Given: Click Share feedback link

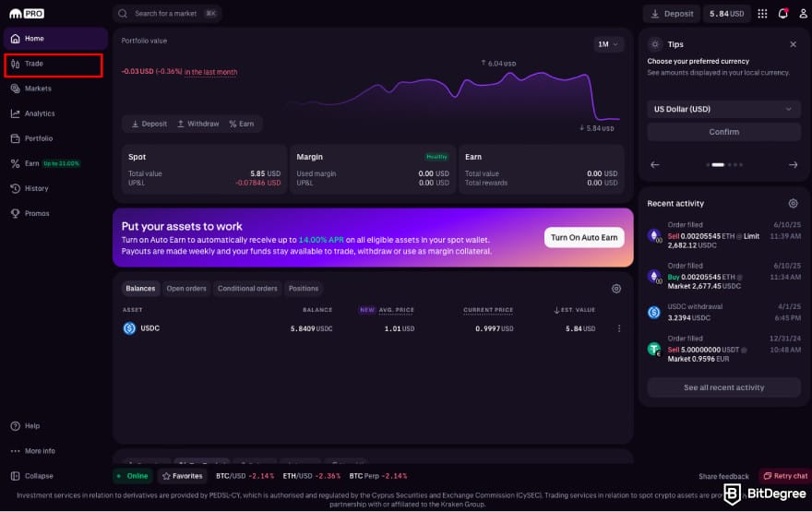Looking at the screenshot, I should coord(723,477).
